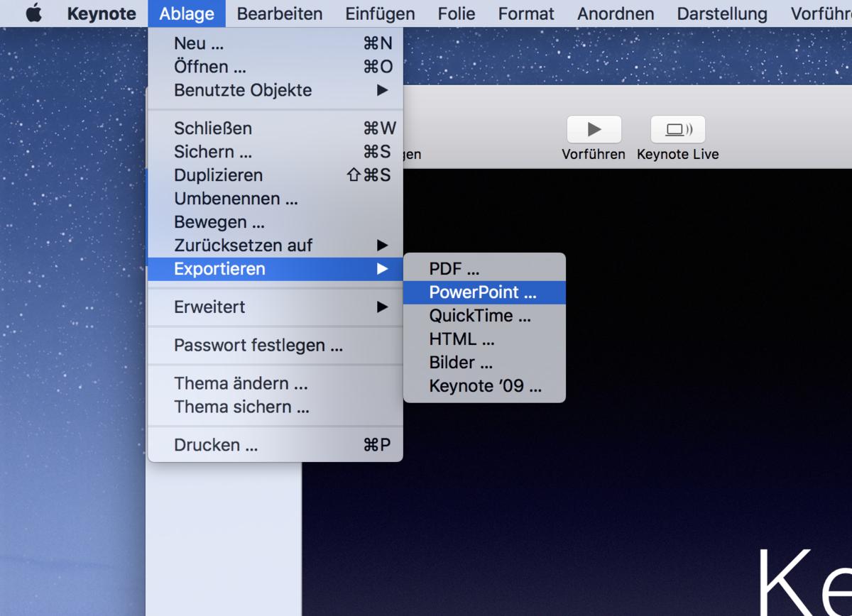This screenshot has width=852, height=616.
Task: Open the Apple menu
Action: (33, 13)
